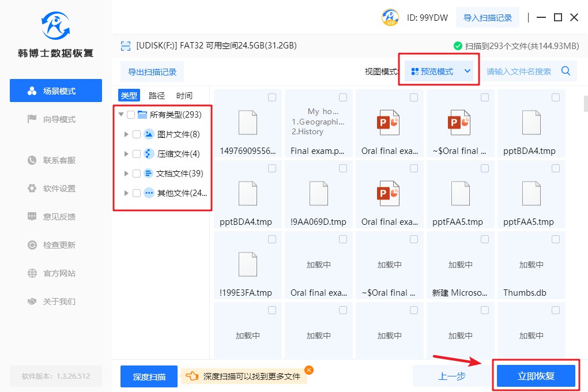Expand the 图片文件 tree node
The width and height of the screenshot is (588, 392).
pyautogui.click(x=126, y=134)
